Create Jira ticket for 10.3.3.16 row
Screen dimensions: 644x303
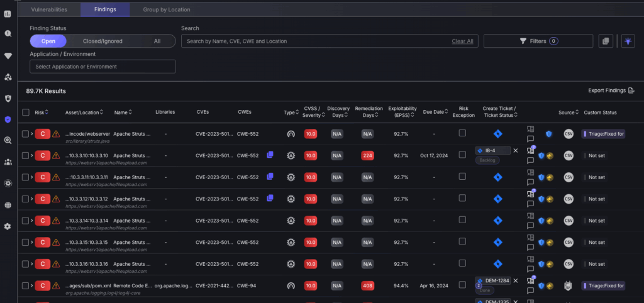coord(497,263)
